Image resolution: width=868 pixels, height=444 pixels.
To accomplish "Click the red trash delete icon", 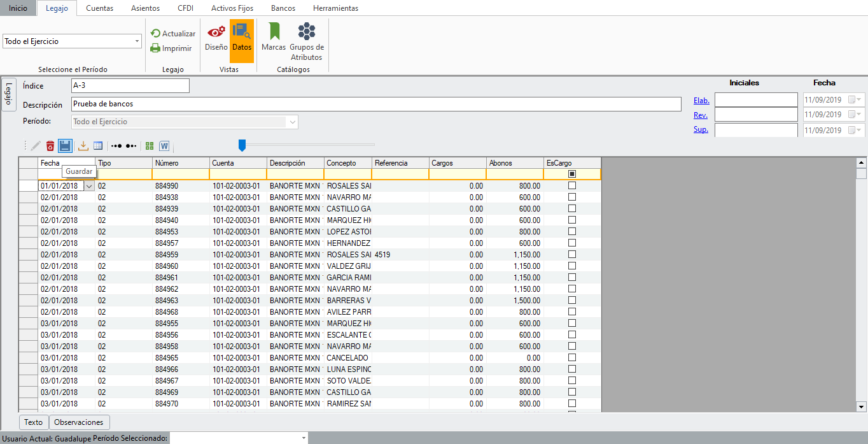I will 50,146.
